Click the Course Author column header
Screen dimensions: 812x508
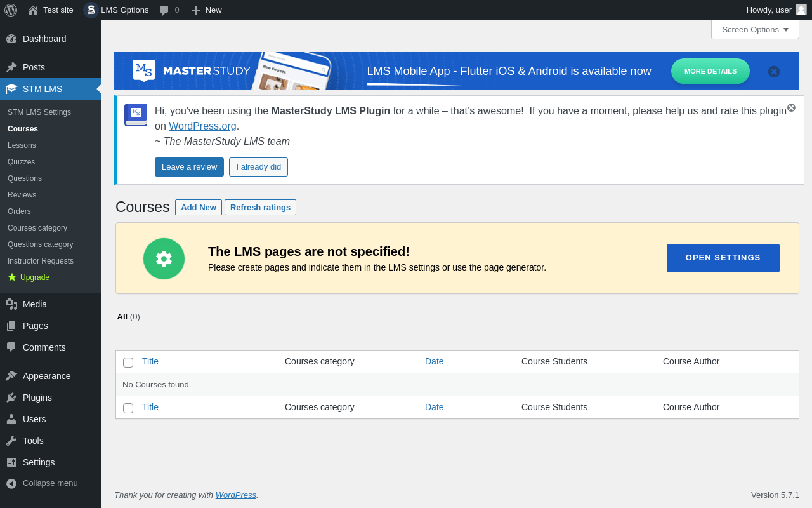pos(691,361)
